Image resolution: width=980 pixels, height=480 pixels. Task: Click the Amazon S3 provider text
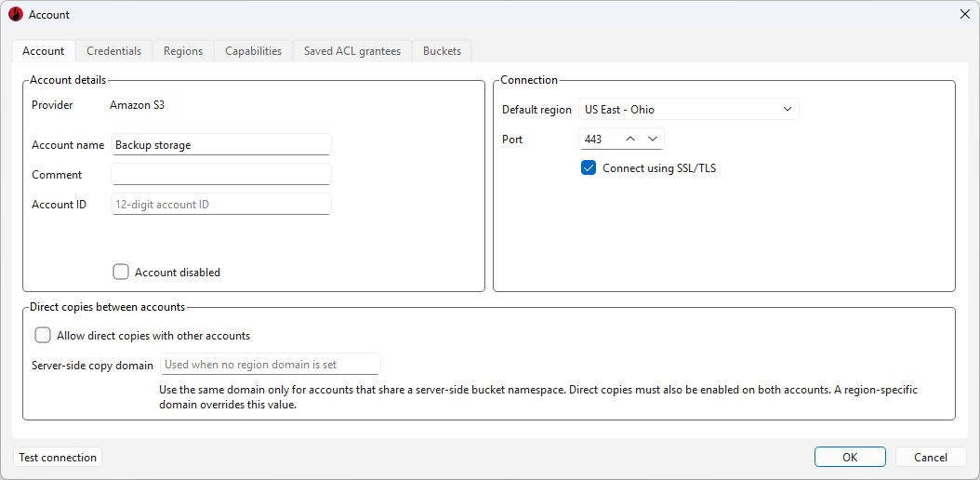click(x=137, y=105)
